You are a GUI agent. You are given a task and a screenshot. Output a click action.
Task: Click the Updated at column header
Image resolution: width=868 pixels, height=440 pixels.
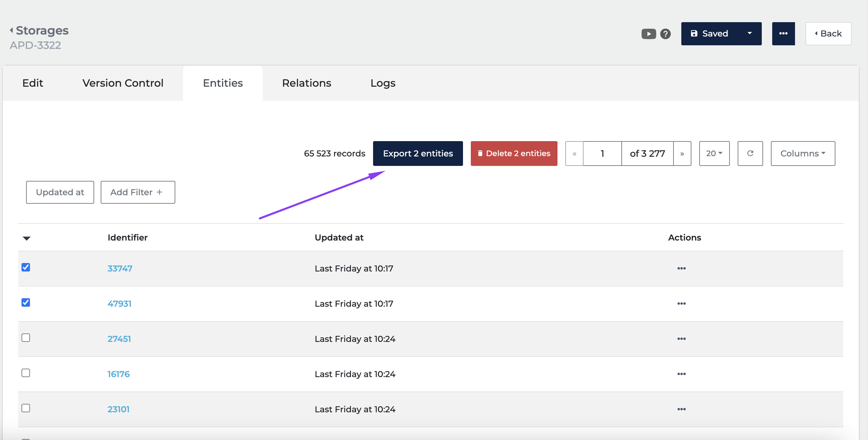[339, 237]
